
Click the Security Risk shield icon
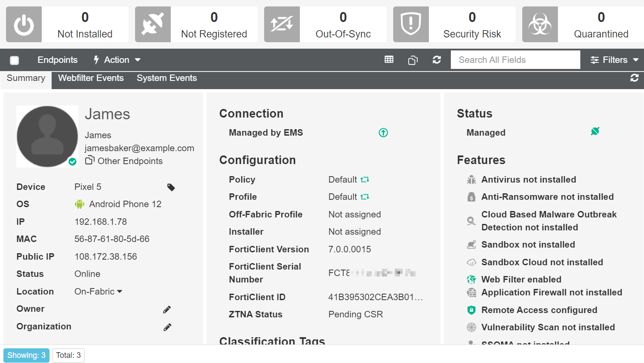[x=411, y=24]
